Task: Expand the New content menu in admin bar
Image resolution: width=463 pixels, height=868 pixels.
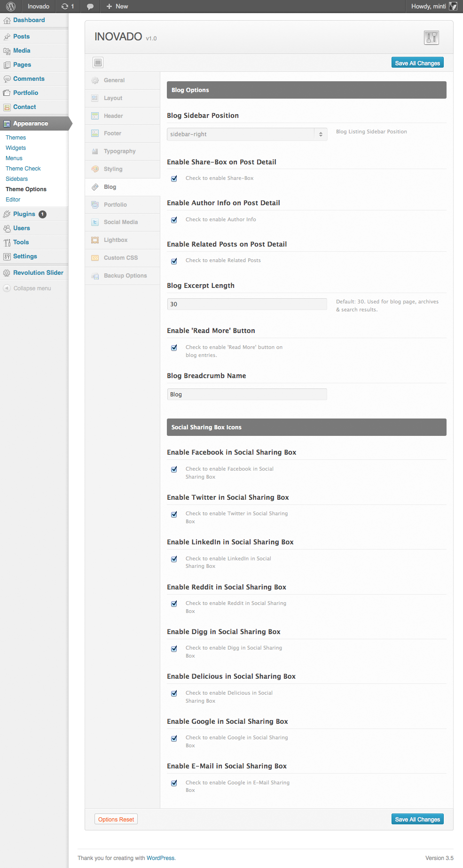Action: click(117, 7)
